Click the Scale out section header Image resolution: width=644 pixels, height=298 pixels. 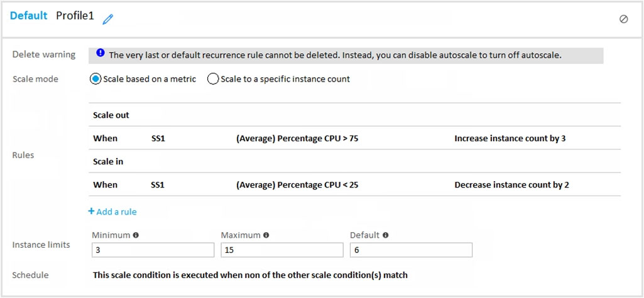tap(111, 115)
